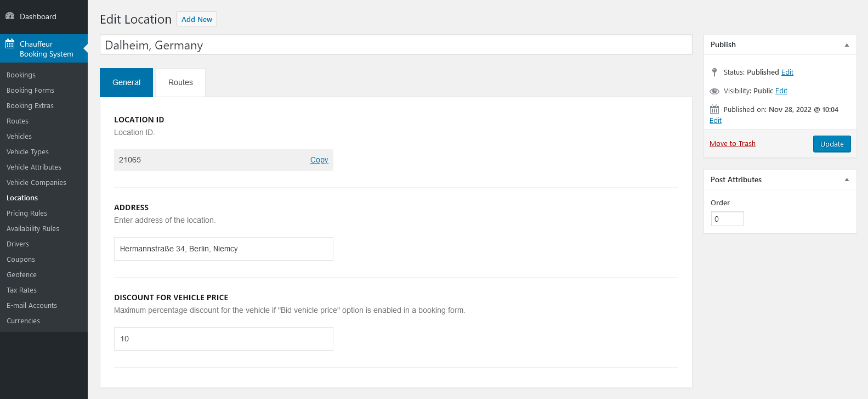Viewport: 868px width, 399px height.
Task: Click the status pin icon in Publish
Action: (x=714, y=72)
